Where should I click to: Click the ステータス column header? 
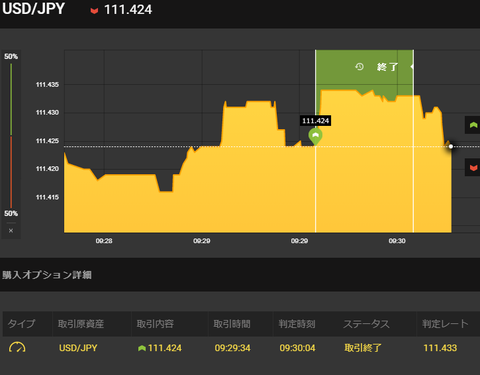(366, 324)
